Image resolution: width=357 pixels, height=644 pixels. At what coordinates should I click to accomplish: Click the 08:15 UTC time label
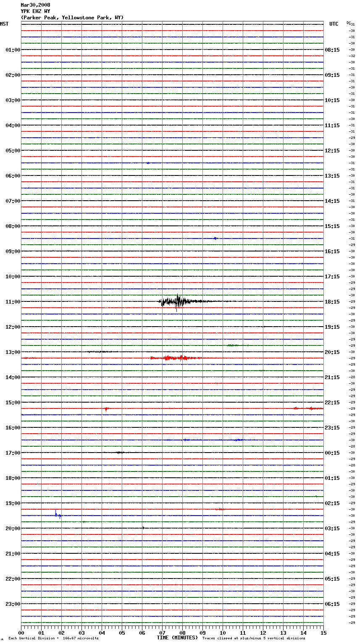(x=332, y=50)
